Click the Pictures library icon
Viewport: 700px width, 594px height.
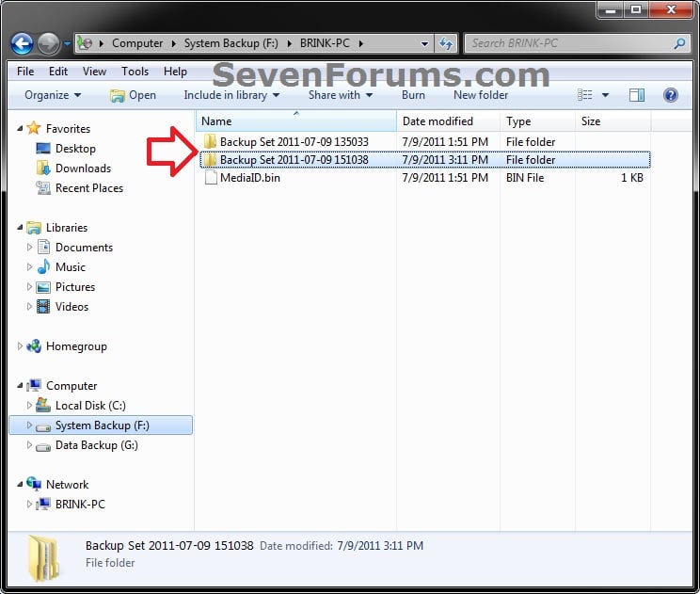(x=43, y=287)
